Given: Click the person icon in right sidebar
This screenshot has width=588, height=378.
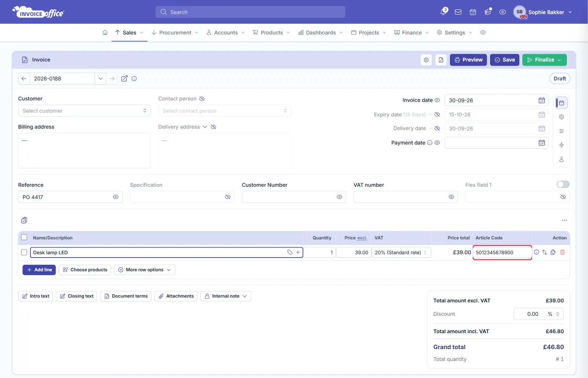Looking at the screenshot, I should (562, 159).
